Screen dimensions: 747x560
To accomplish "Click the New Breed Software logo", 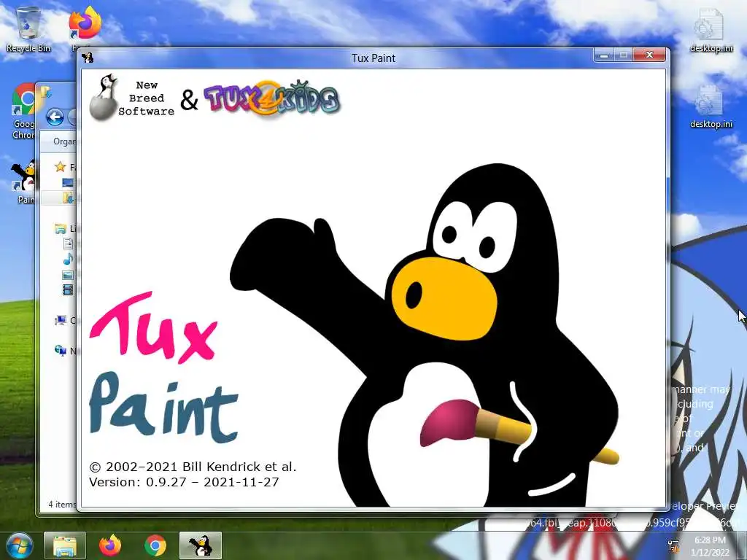I will pyautogui.click(x=132, y=97).
